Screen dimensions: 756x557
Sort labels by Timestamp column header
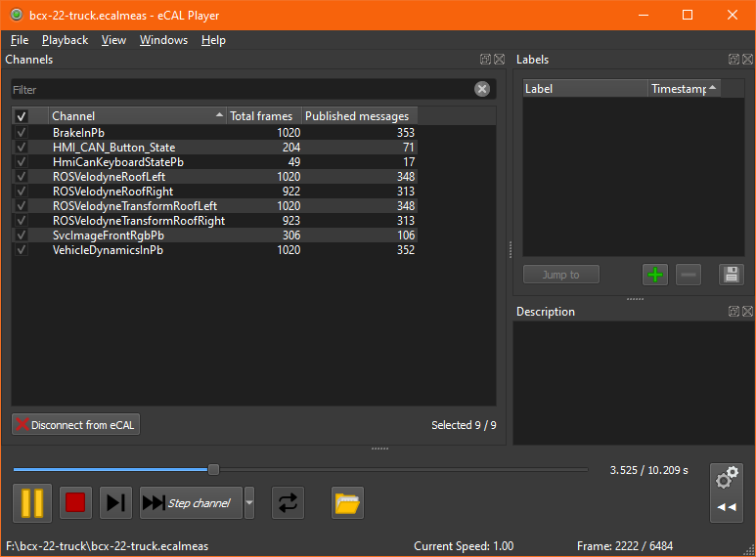(684, 89)
